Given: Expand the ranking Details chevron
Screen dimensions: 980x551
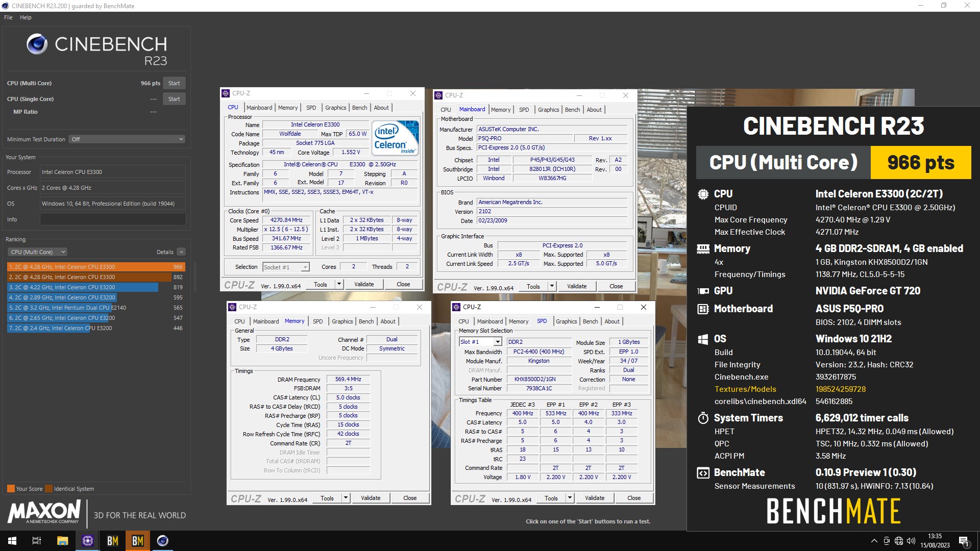Looking at the screenshot, I should [181, 252].
